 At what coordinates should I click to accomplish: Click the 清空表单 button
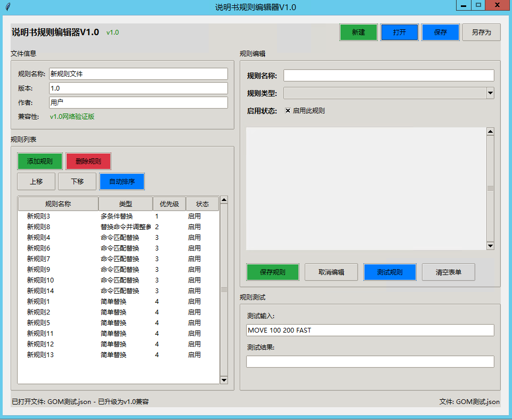(448, 272)
